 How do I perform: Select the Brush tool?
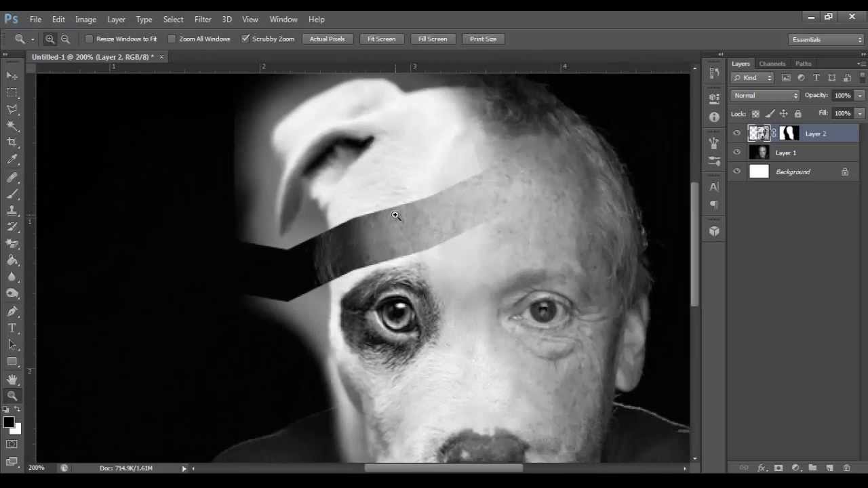pyautogui.click(x=12, y=194)
